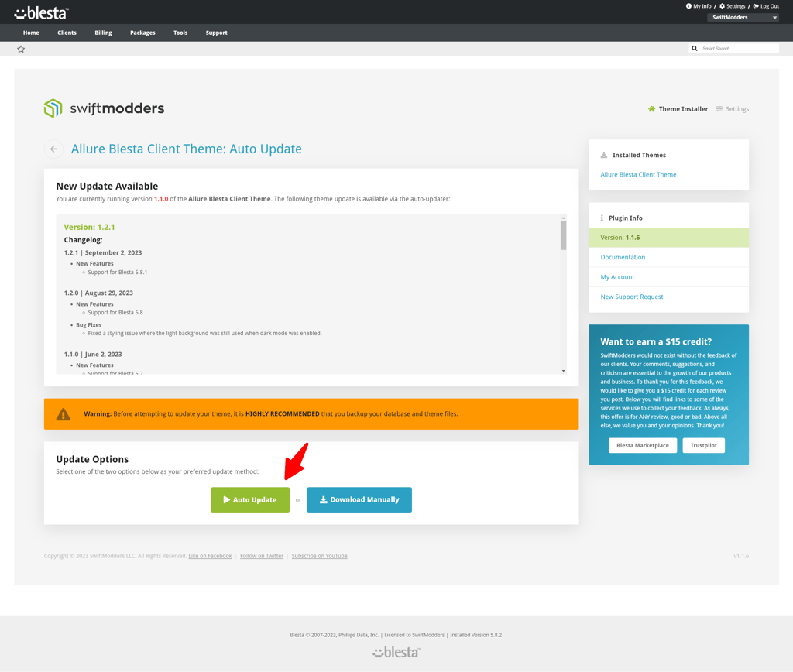Image resolution: width=793 pixels, height=672 pixels.
Task: Click Download Manually button
Action: tap(359, 499)
